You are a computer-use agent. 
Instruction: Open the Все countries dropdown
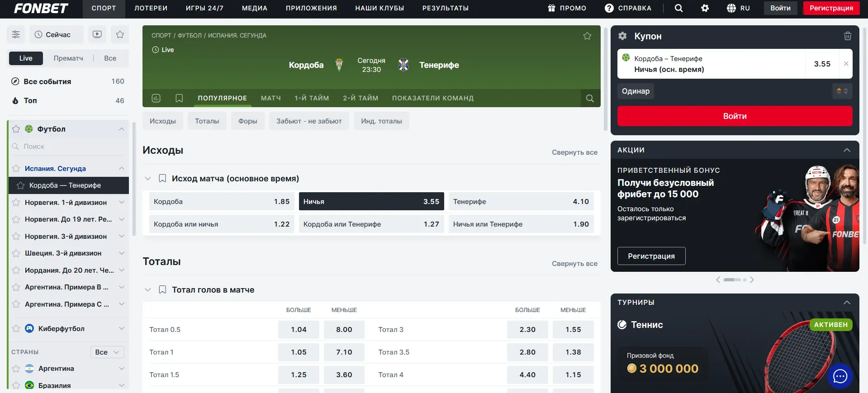(x=107, y=352)
